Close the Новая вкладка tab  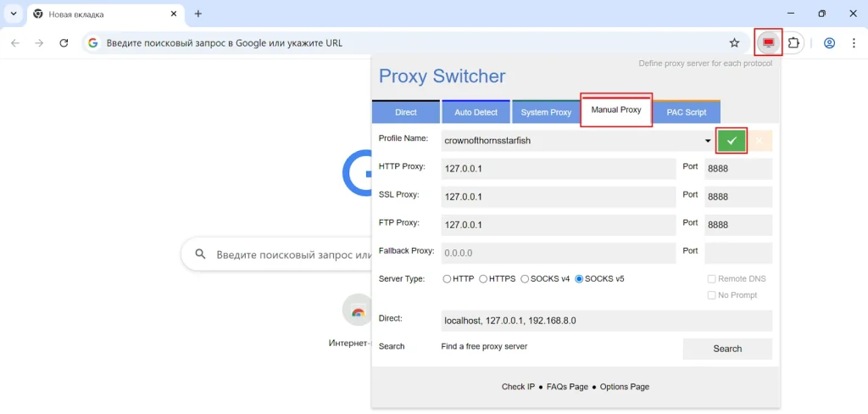coord(175,14)
